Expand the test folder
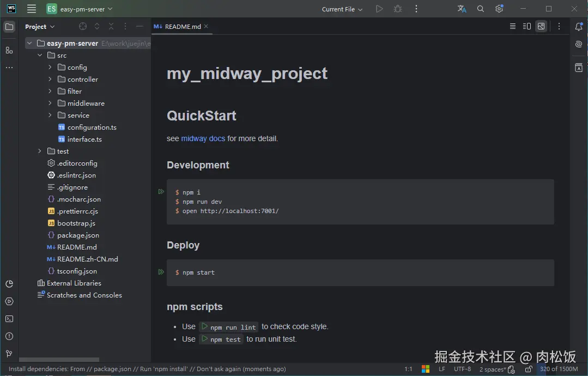588x376 pixels. coord(40,151)
